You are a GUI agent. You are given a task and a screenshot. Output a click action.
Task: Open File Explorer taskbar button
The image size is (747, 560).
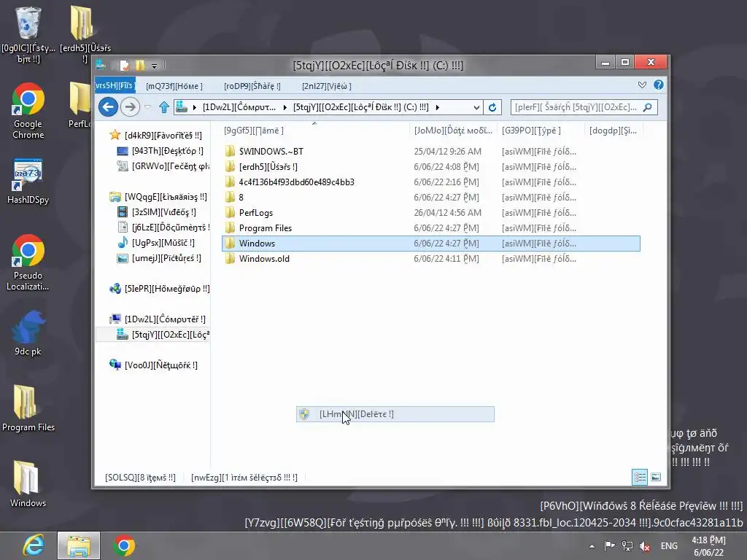tap(79, 545)
